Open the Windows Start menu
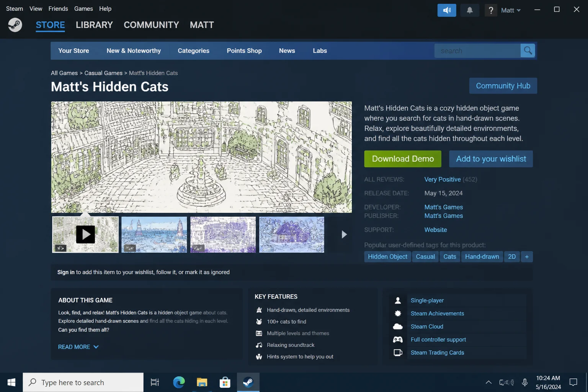 [x=11, y=382]
